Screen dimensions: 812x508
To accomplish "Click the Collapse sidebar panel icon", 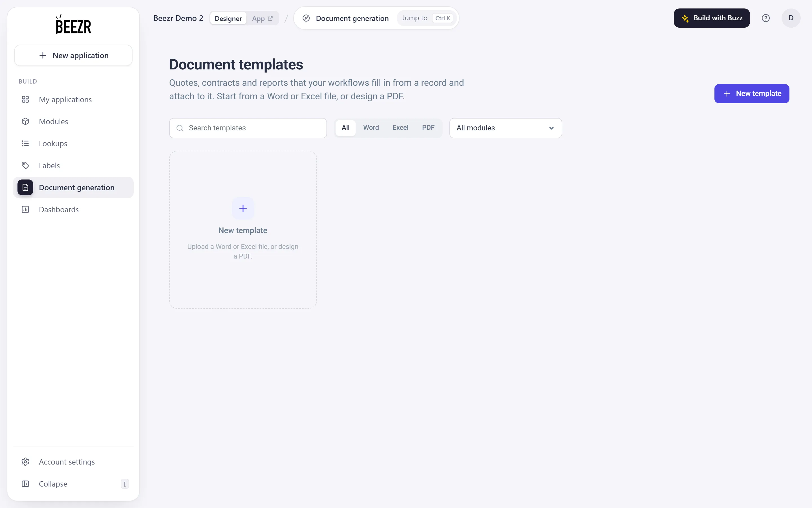I will pyautogui.click(x=25, y=484).
